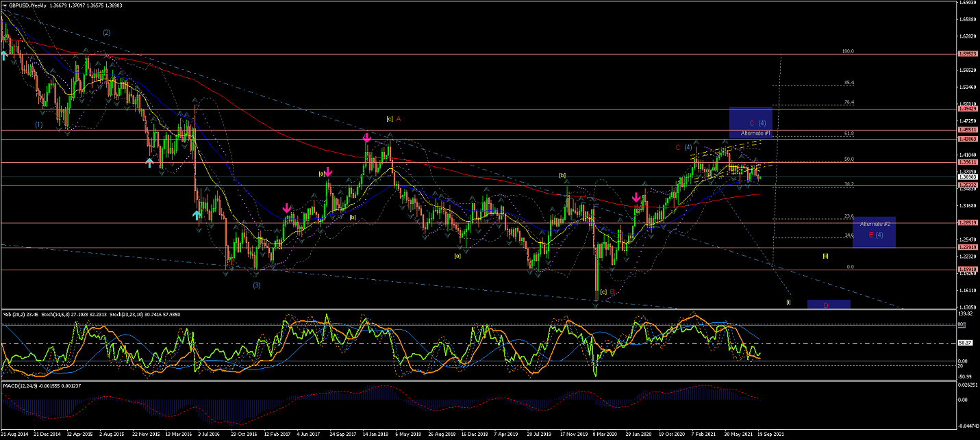The height and width of the screenshot is (440, 980).
Task: Click the 1.23919 price level tag
Action: (x=968, y=248)
